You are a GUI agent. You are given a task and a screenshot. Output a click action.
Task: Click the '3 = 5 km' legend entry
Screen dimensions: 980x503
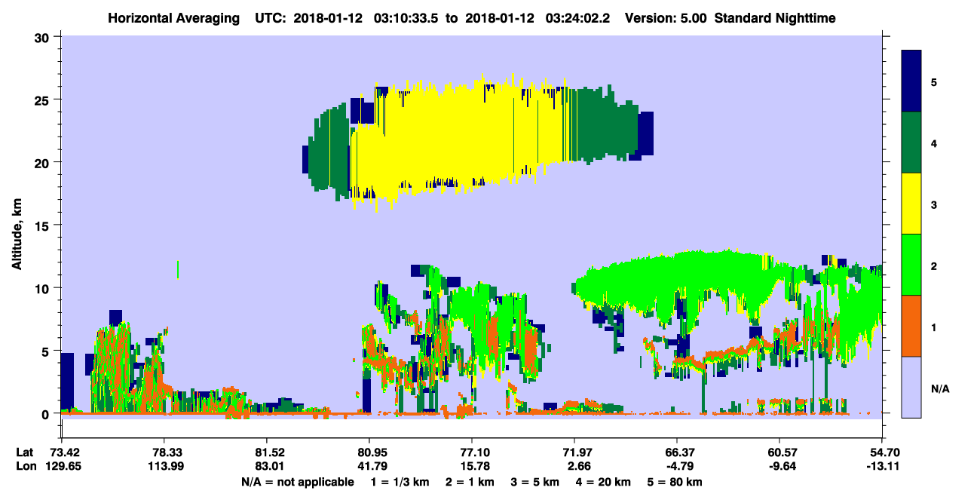click(537, 482)
